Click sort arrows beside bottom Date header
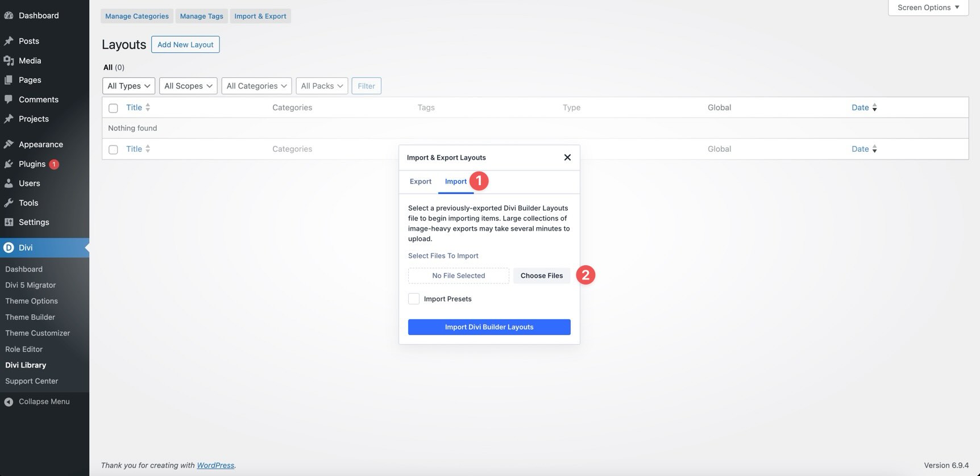The width and height of the screenshot is (980, 476). pyautogui.click(x=874, y=149)
